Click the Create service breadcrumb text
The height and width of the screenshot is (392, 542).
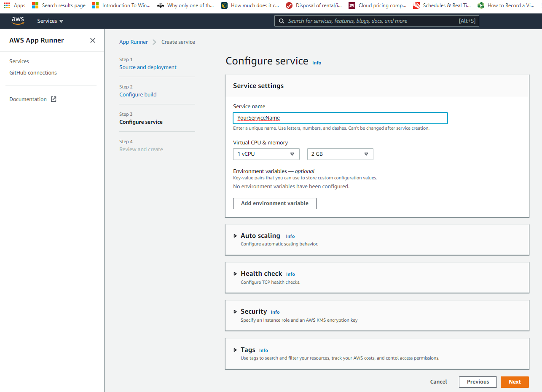click(x=178, y=42)
